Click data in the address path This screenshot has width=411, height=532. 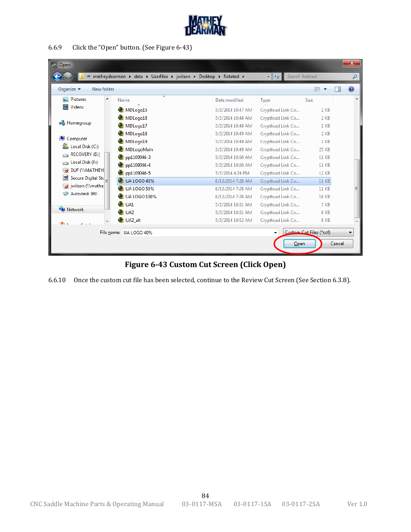pos(138,77)
